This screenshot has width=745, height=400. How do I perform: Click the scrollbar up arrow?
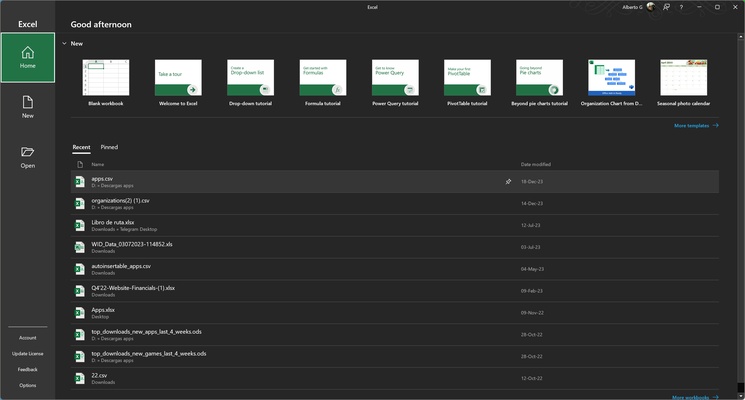(x=740, y=36)
